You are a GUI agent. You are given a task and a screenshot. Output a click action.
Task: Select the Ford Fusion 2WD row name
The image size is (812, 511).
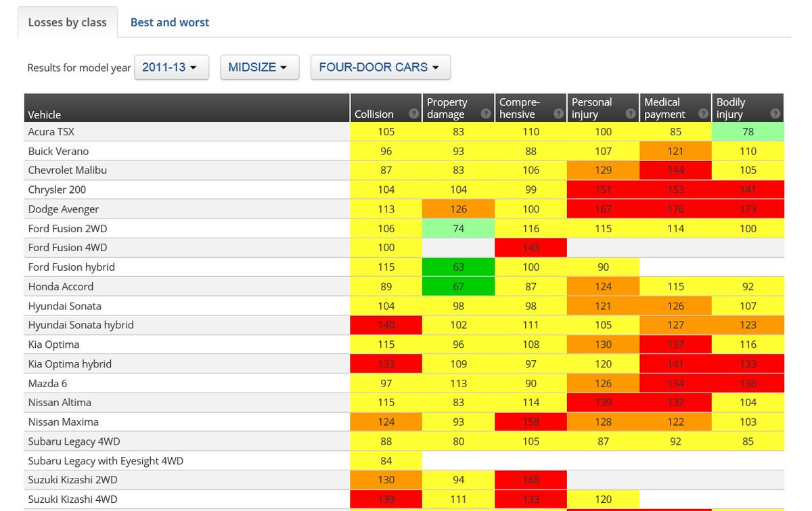tap(68, 229)
